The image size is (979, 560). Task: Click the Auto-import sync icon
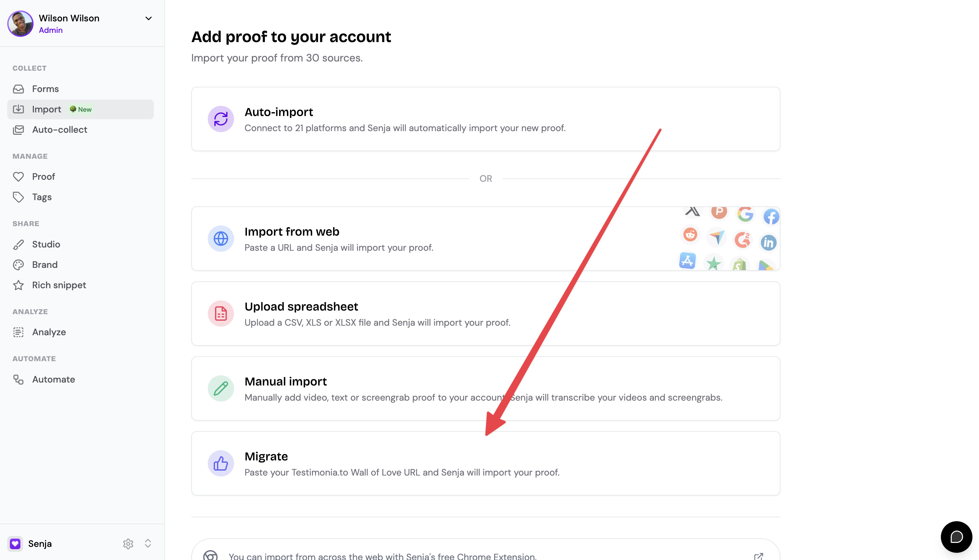coord(221,119)
